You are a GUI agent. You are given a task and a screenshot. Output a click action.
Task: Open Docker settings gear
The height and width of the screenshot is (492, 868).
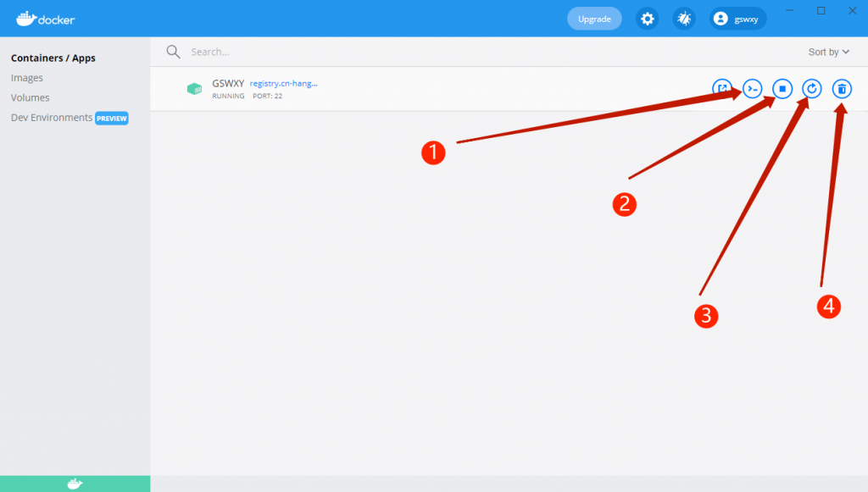tap(647, 19)
